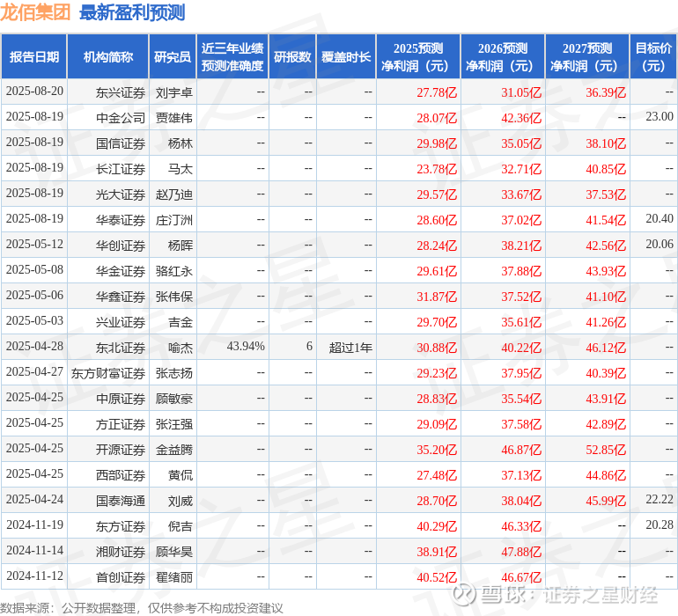Click institution 光大证券

pos(121,194)
